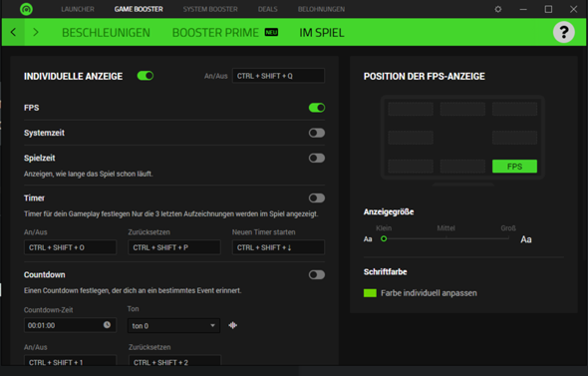The width and height of the screenshot is (588, 376).
Task: Open the Deals tab
Action: click(268, 9)
